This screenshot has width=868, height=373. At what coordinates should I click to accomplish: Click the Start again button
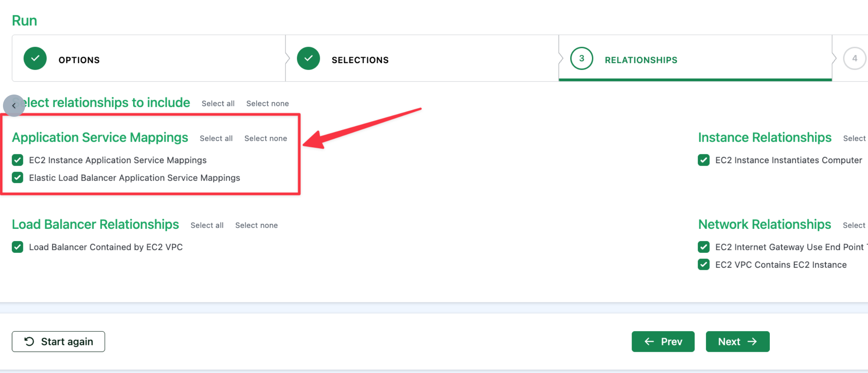point(58,341)
